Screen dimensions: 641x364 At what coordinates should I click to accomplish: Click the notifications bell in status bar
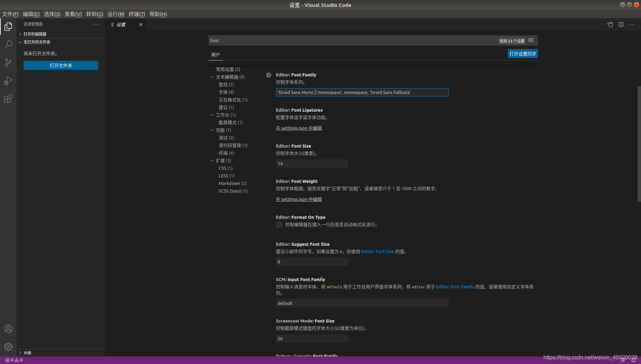click(634, 360)
